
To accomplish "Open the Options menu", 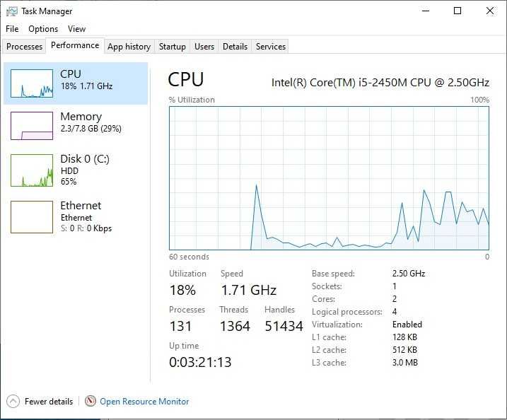I will [x=43, y=29].
